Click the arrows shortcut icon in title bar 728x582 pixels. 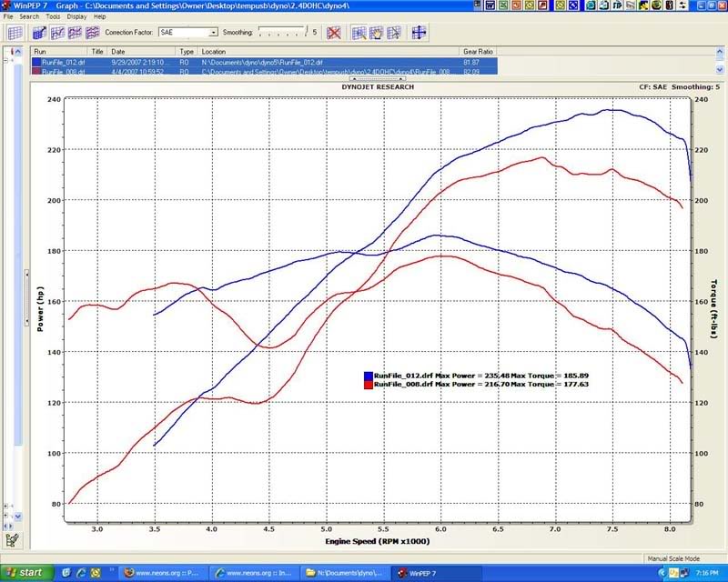tap(682, 5)
